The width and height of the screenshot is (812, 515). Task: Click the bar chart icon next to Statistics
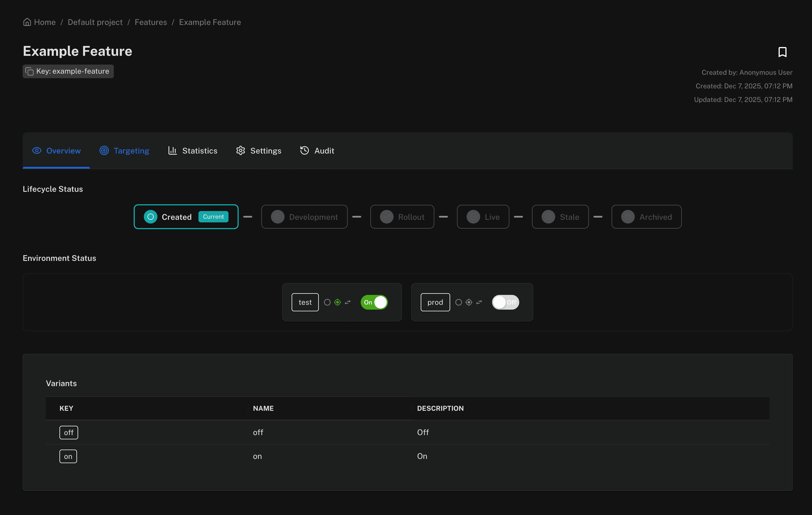[x=172, y=150]
